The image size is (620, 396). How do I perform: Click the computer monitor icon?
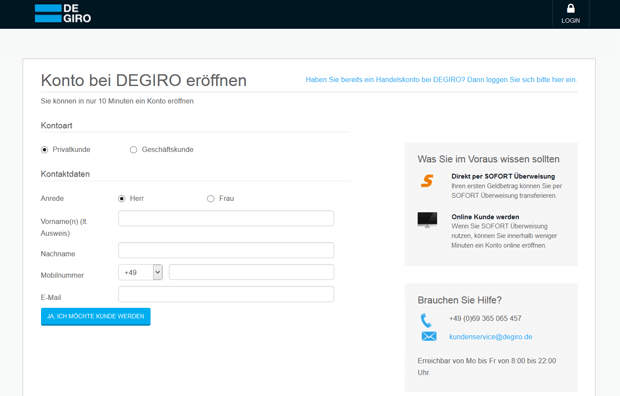click(427, 220)
